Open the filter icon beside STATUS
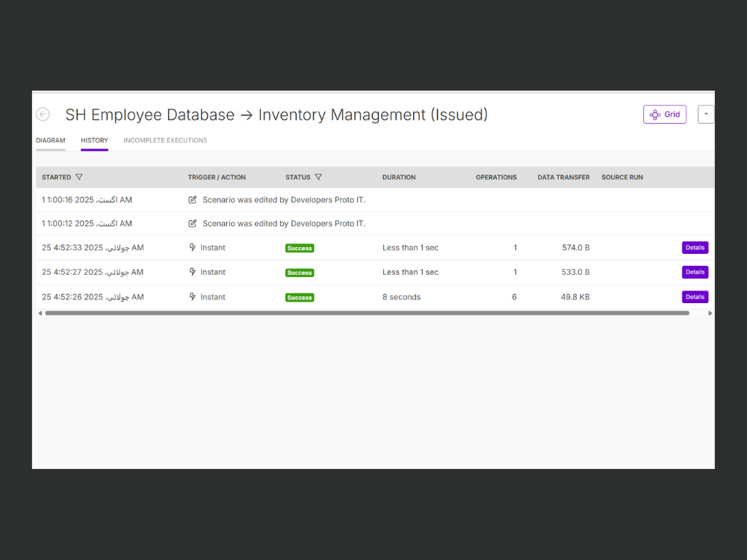The image size is (747, 560). pos(318,177)
